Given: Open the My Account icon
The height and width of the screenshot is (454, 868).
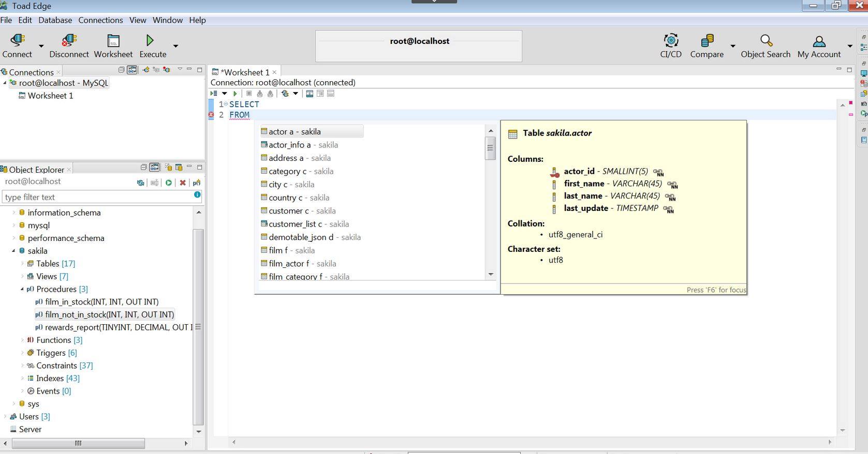Looking at the screenshot, I should (x=819, y=41).
